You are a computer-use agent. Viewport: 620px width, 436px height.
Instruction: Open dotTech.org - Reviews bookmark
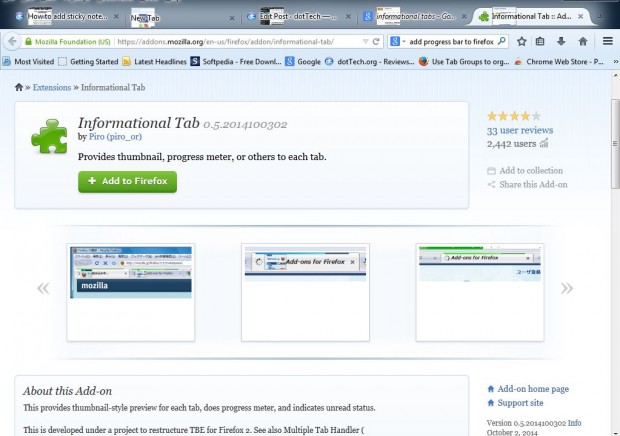pyautogui.click(x=370, y=62)
